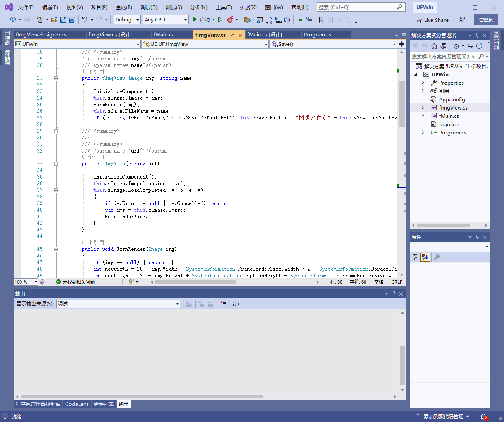Click the Categorized icon in Properties panel
Image resolution: width=504 pixels, height=422 pixels.
[x=416, y=257]
